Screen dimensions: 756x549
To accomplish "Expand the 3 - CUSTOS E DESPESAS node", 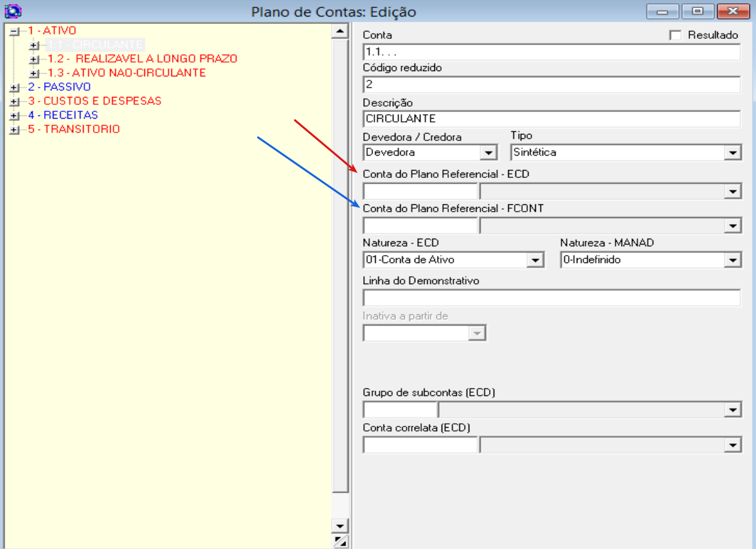I will pos(15,101).
